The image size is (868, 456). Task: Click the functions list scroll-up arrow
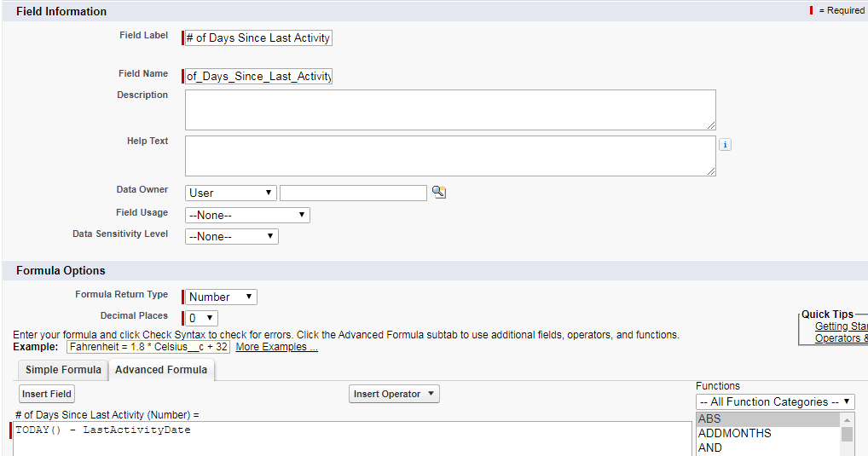(847, 419)
